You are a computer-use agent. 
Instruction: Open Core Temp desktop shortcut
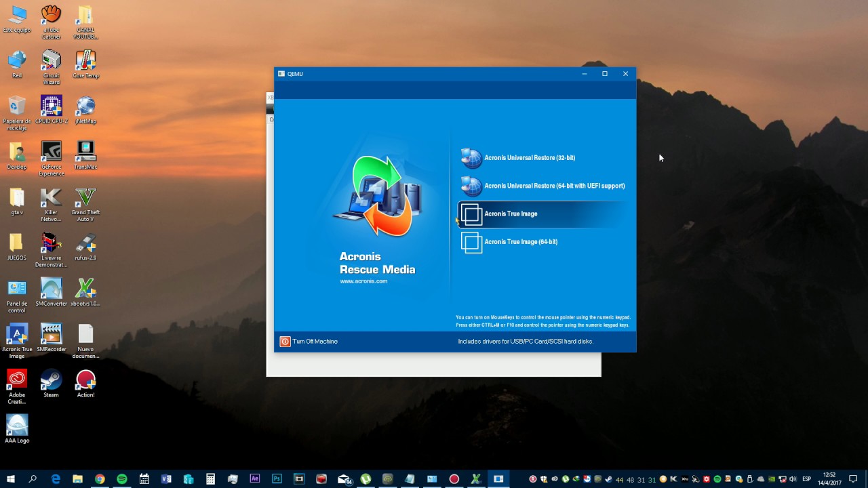click(x=85, y=64)
